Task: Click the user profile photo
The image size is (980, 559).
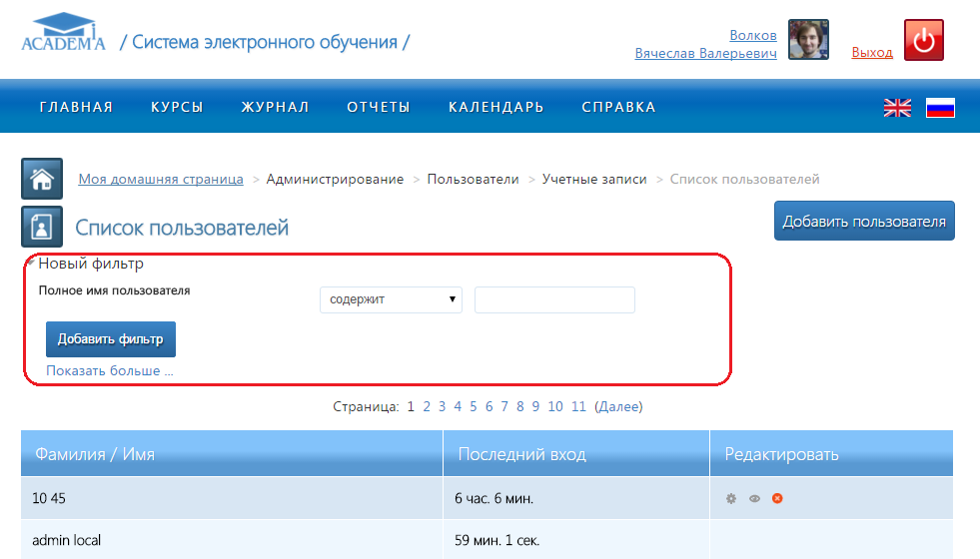Action: pyautogui.click(x=808, y=39)
